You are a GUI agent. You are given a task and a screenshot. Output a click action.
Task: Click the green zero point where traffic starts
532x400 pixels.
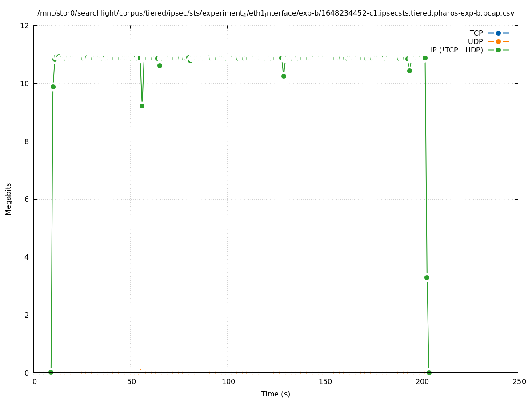51,372
